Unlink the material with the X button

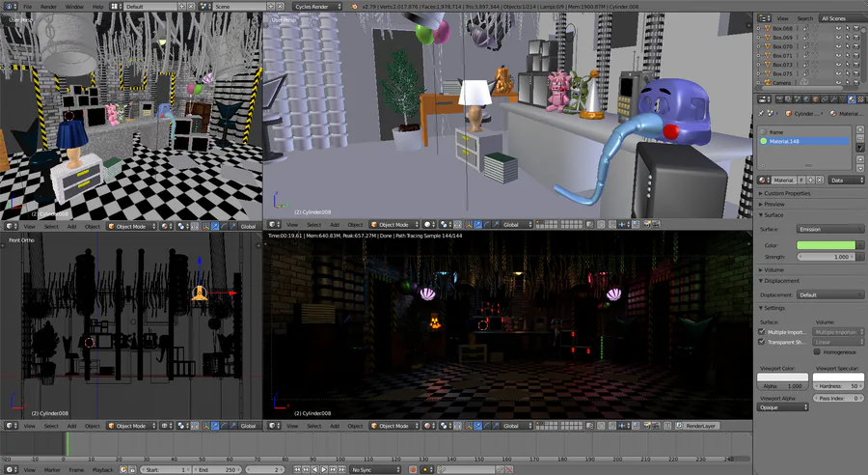pyautogui.click(x=820, y=181)
